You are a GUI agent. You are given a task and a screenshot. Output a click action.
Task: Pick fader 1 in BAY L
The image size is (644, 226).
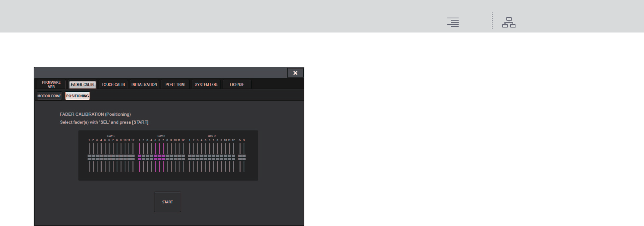(x=89, y=157)
